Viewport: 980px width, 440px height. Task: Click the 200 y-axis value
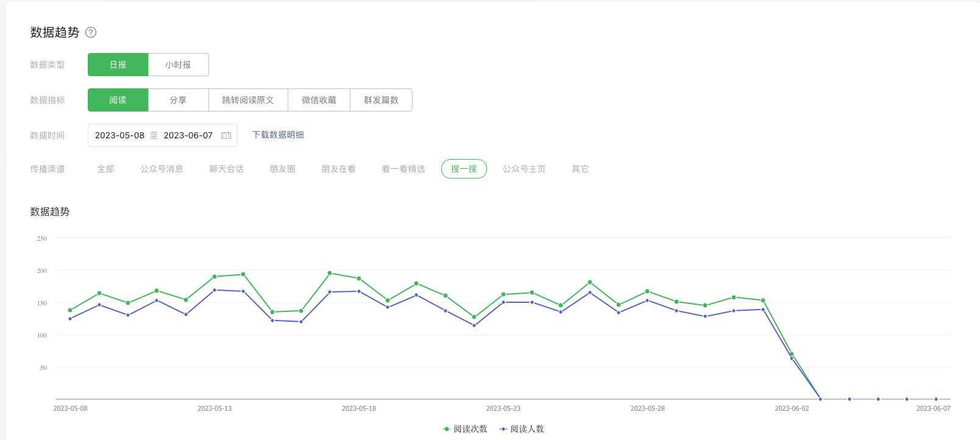tap(41, 271)
